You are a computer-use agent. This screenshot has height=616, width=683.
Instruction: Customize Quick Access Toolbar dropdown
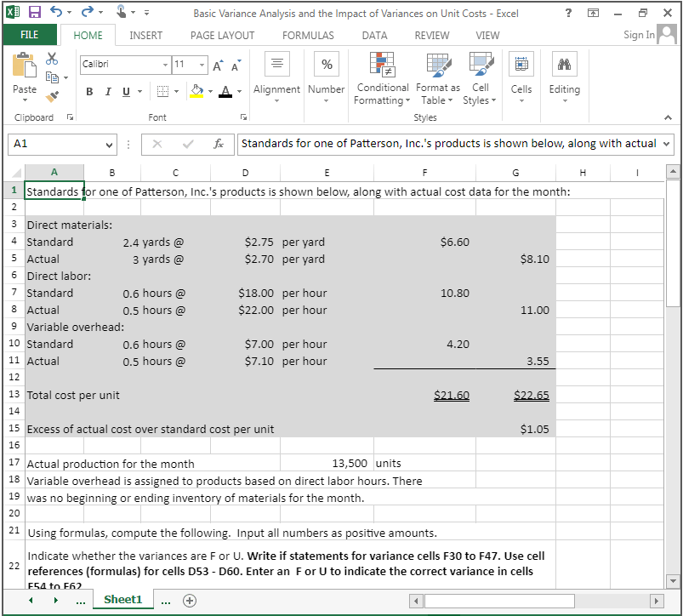[x=147, y=13]
